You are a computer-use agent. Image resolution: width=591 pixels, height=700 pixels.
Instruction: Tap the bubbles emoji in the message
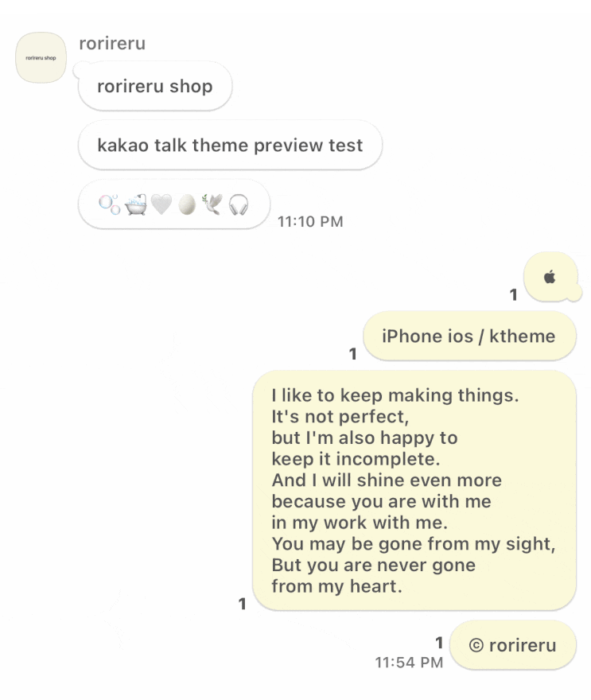click(109, 205)
